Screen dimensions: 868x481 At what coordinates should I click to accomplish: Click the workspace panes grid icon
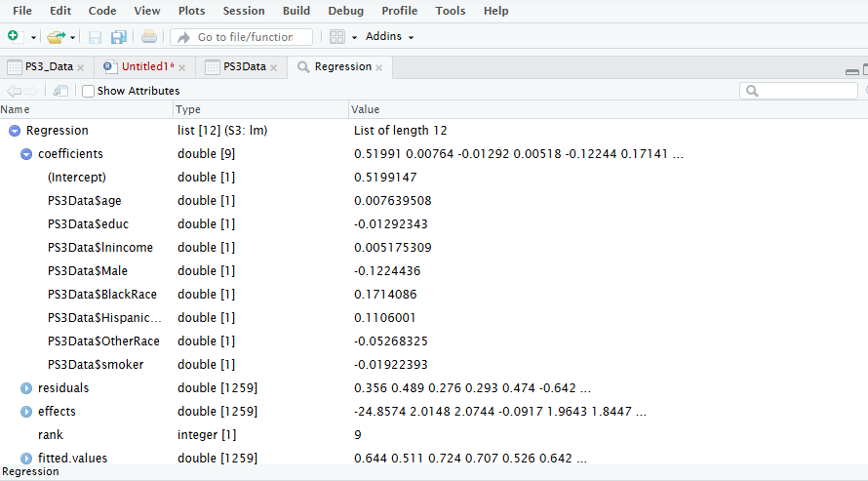337,37
